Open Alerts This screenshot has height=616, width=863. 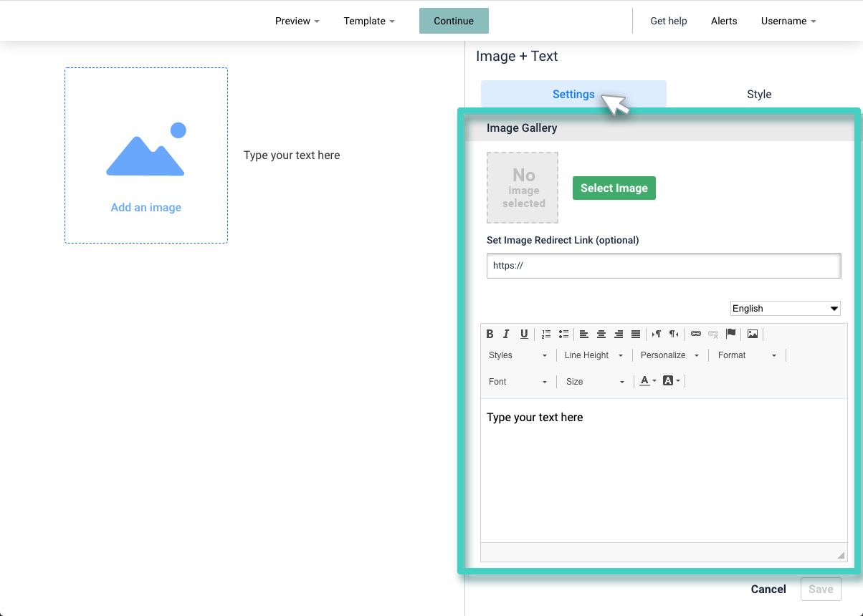pos(724,21)
